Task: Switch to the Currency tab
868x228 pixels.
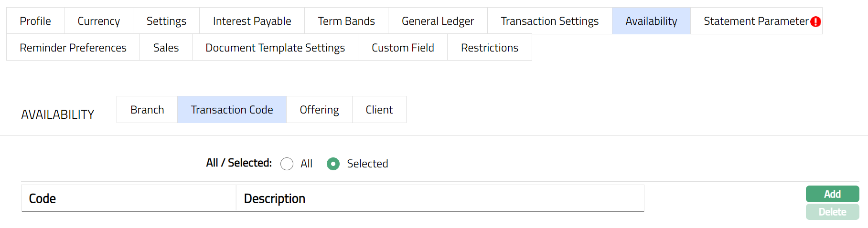Action: pyautogui.click(x=99, y=21)
